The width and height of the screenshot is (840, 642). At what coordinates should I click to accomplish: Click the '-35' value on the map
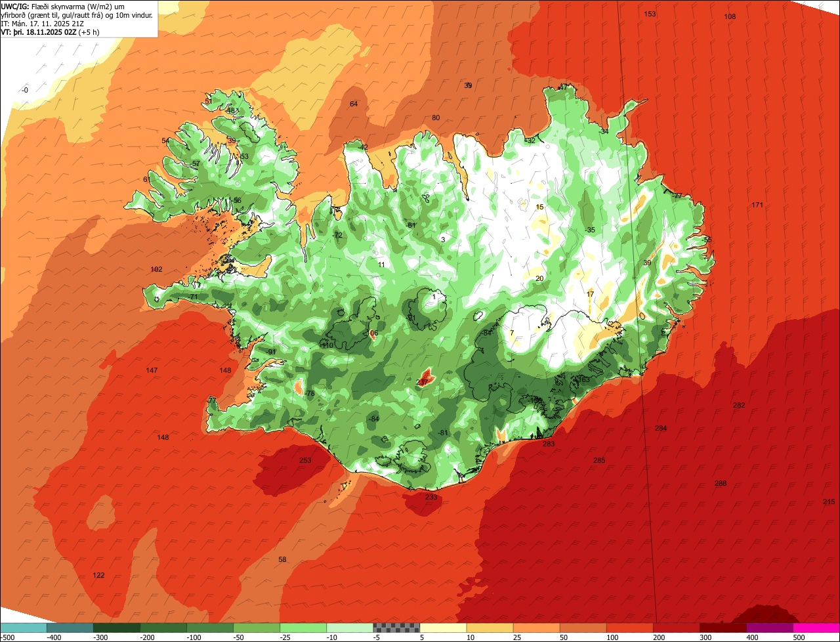(590, 230)
